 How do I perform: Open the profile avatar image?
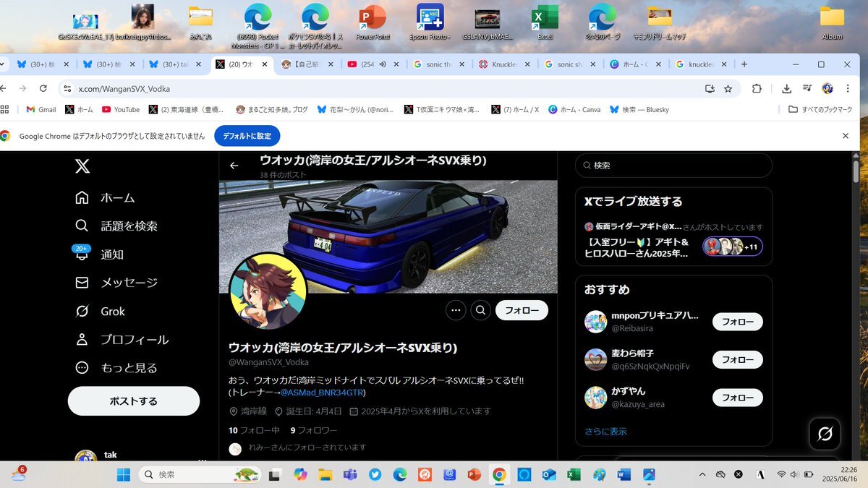268,291
